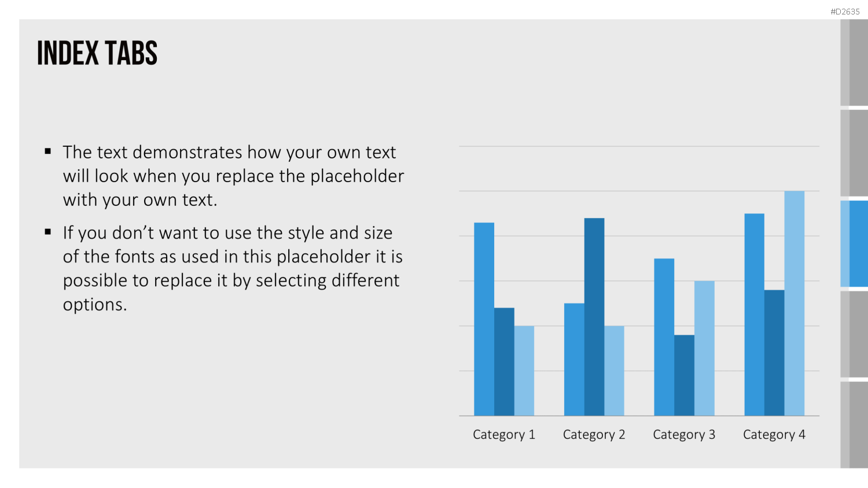868x488 pixels.
Task: Click the first square bullet marker
Action: click(x=48, y=152)
